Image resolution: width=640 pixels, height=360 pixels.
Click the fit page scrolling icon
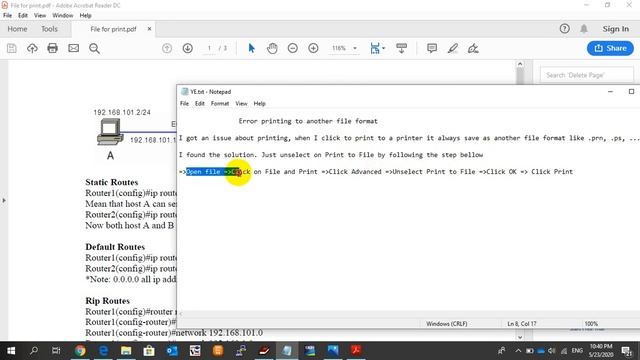tap(375, 48)
